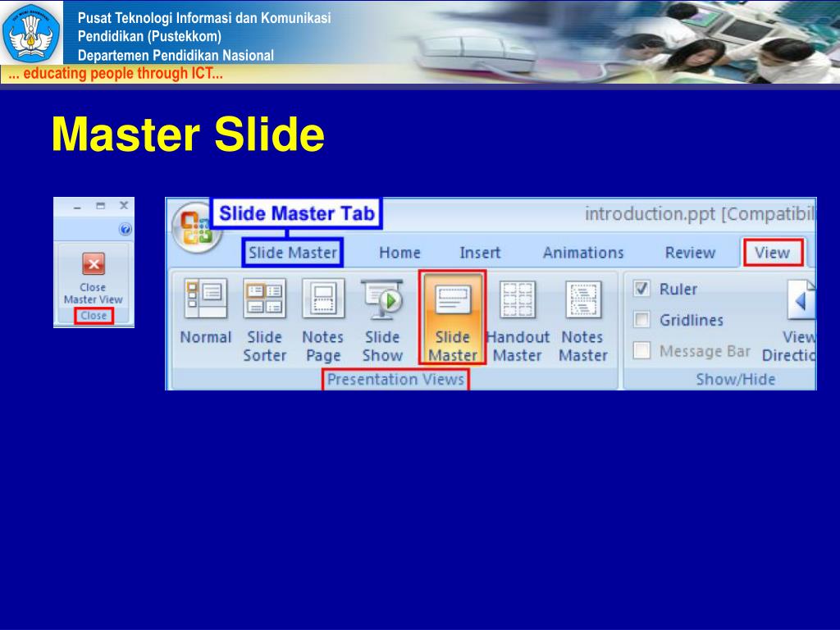Toggle the Ruler checkbox
Image resolution: width=840 pixels, height=630 pixels.
641,289
